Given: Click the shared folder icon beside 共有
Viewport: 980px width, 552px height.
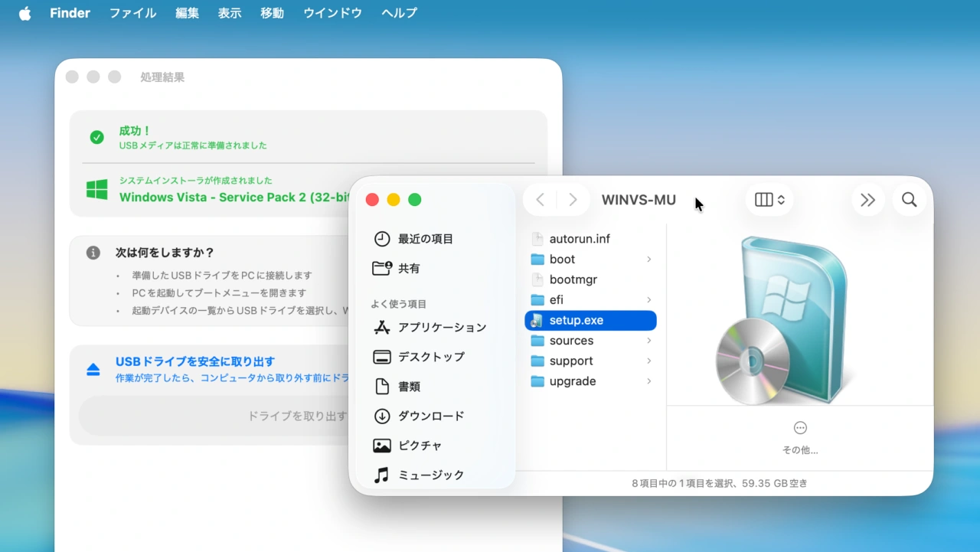Looking at the screenshot, I should pos(381,268).
